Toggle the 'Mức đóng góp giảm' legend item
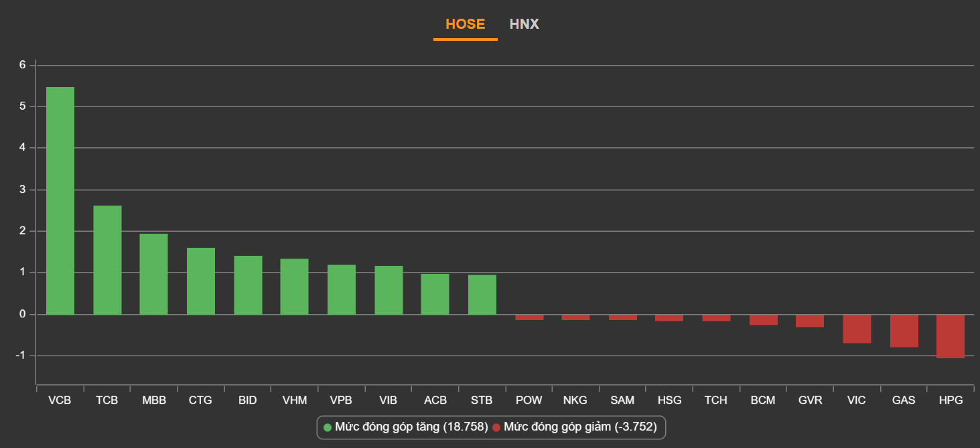 pyautogui.click(x=580, y=427)
